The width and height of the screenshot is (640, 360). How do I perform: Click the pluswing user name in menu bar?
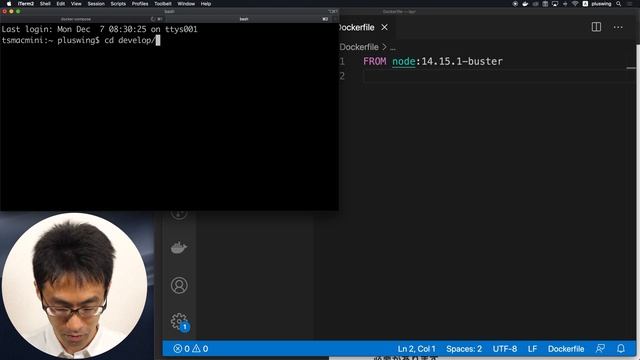point(601,4)
